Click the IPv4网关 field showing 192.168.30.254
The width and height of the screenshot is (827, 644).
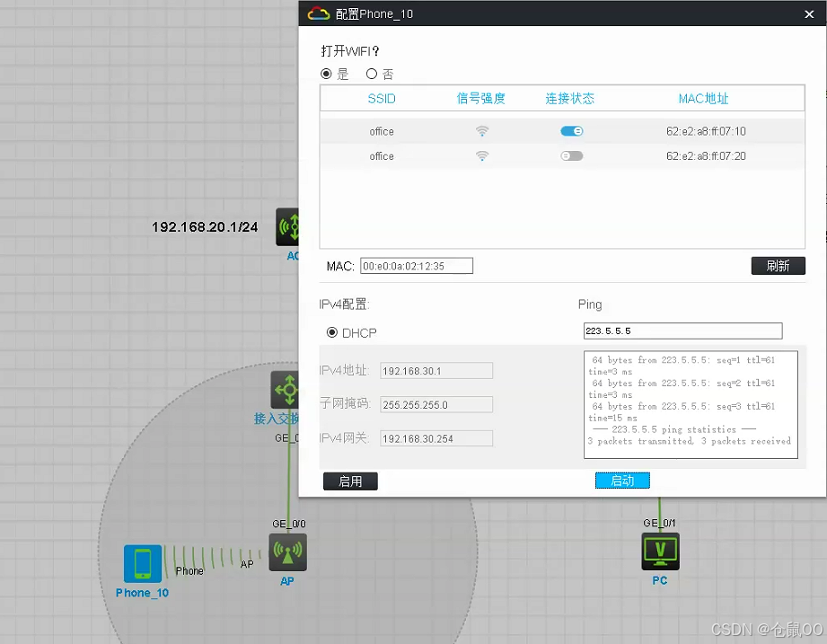(x=436, y=438)
